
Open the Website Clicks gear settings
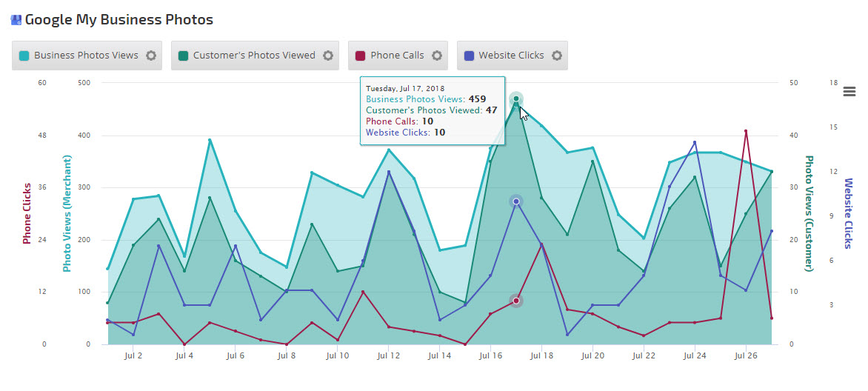click(x=557, y=56)
